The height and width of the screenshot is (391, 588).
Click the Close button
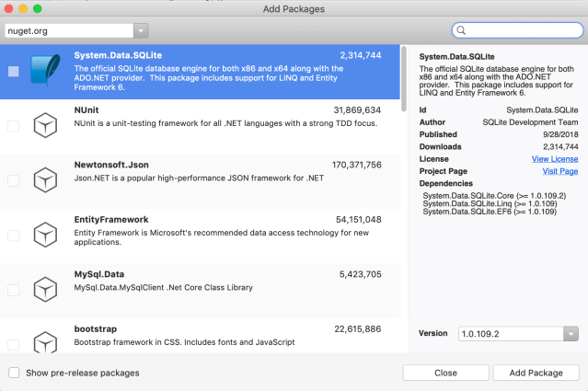pyautogui.click(x=445, y=373)
